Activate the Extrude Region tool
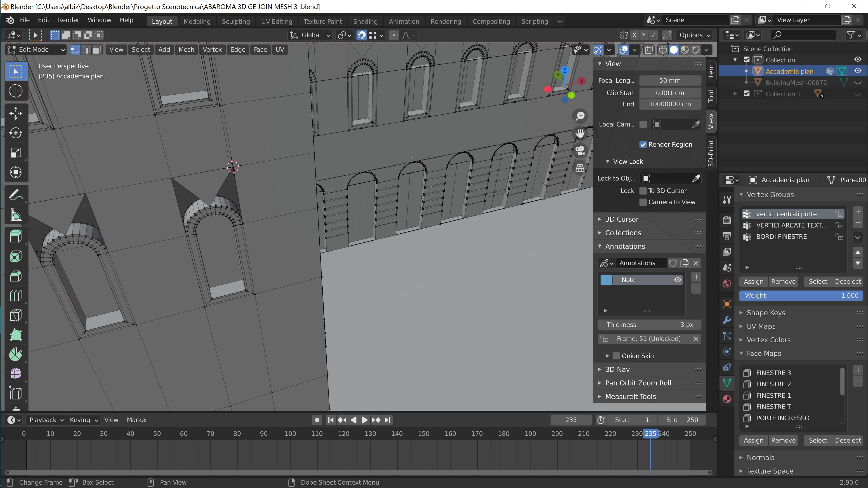Screen dimensions: 868x488 16,236
